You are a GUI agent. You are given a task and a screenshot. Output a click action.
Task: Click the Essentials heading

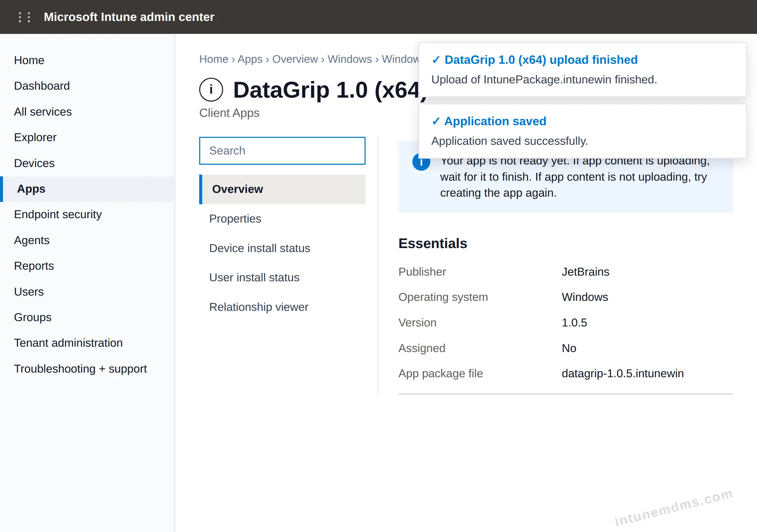click(433, 243)
